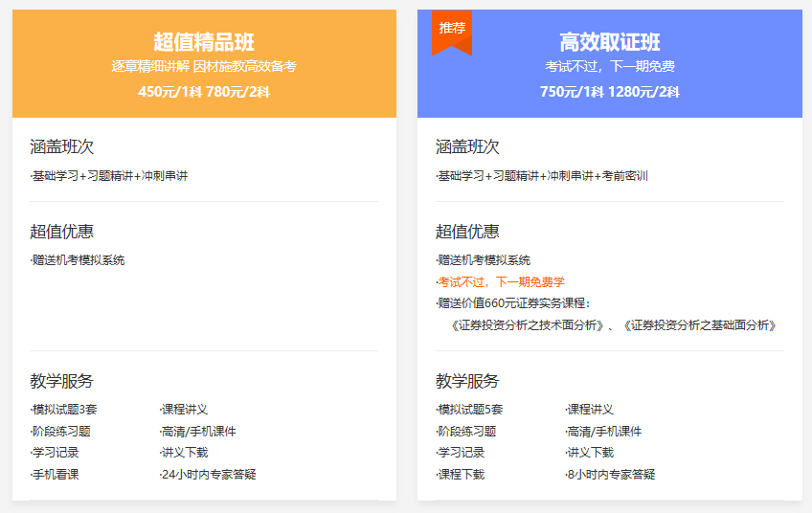Select 手机看课 in the left card
The image size is (812, 513).
tap(56, 474)
